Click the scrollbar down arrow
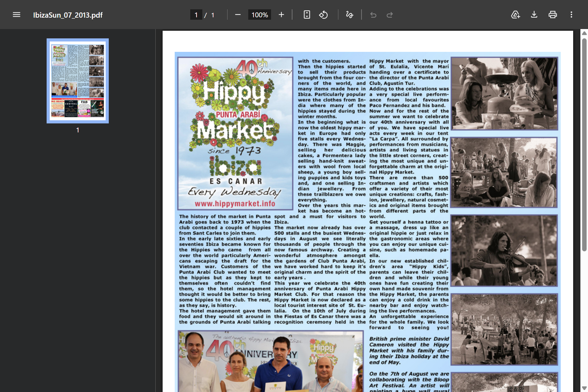This screenshot has height=392, width=588. pos(584,388)
